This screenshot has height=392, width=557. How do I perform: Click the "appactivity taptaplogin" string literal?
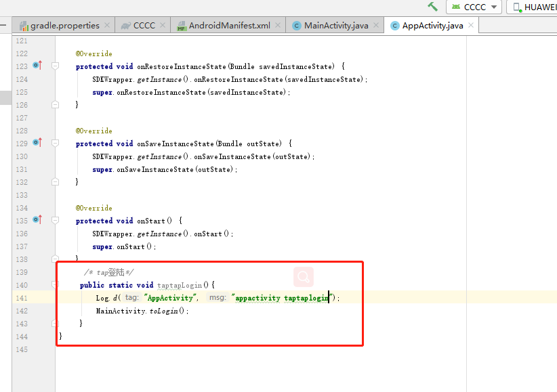point(283,298)
